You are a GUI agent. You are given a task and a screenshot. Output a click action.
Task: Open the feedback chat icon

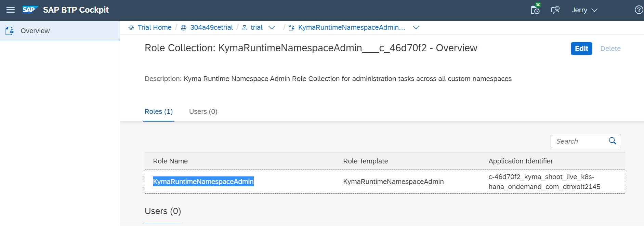tap(555, 10)
